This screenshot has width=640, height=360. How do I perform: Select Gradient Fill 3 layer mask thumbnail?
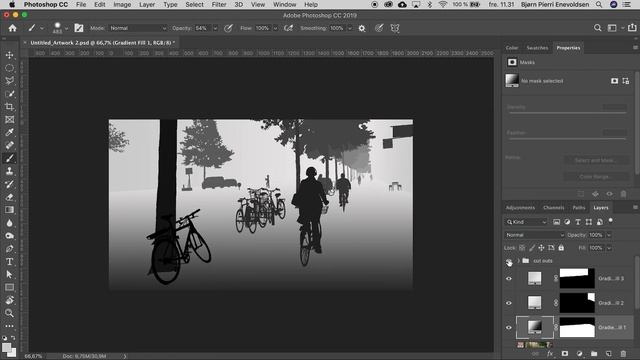pyautogui.click(x=577, y=278)
